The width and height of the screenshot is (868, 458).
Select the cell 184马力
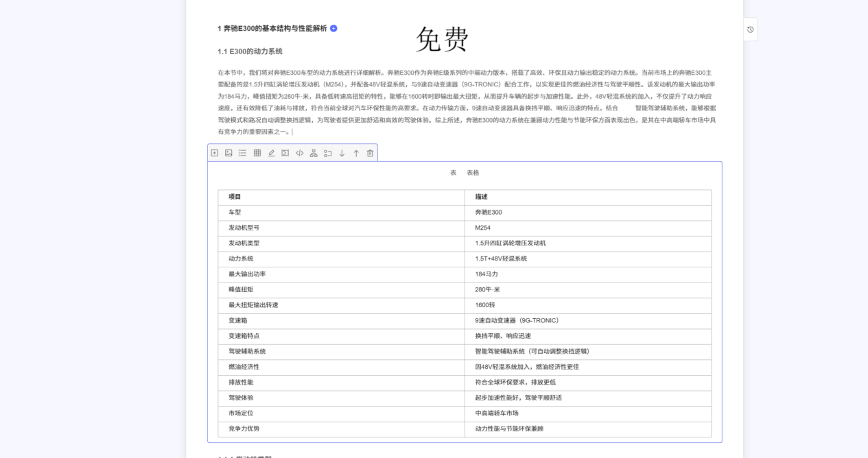tap(588, 274)
